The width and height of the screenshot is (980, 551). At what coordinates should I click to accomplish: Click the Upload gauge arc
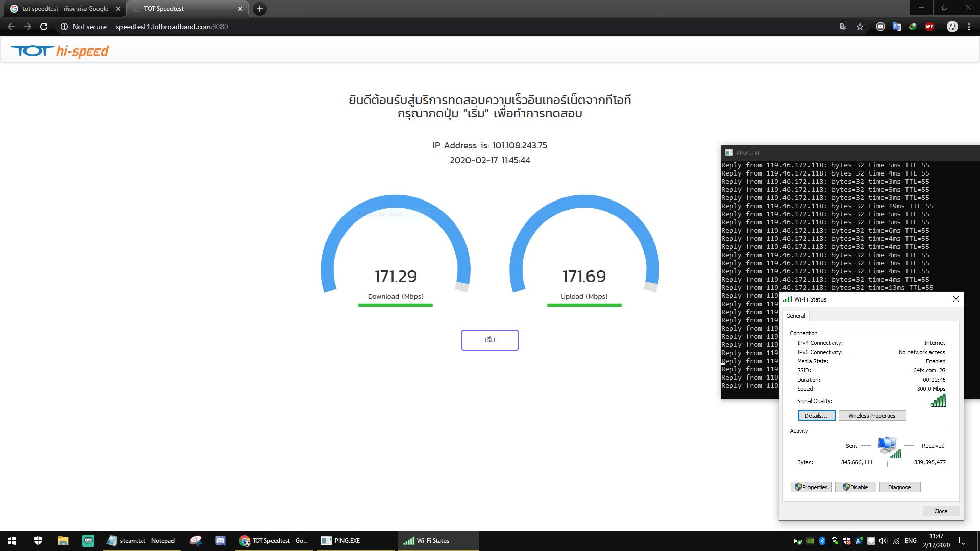[x=584, y=202]
